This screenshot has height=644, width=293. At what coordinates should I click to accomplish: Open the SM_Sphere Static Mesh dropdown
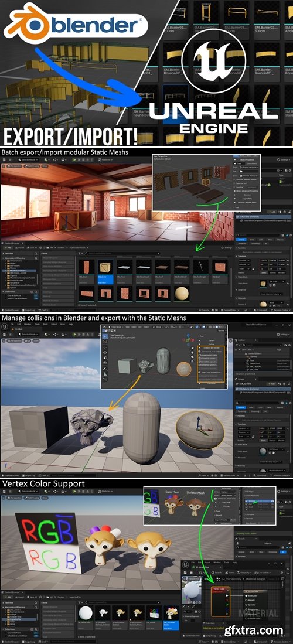coord(277,449)
